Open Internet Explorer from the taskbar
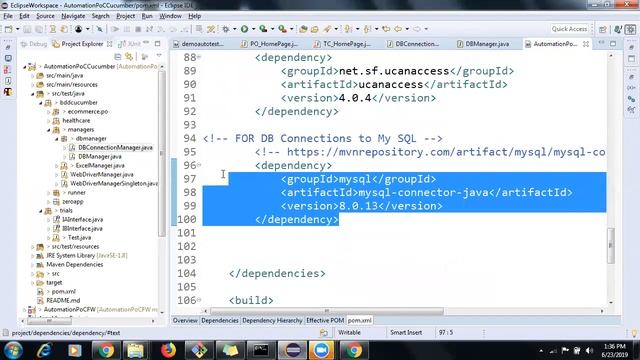This screenshot has width=640, height=360. [44, 351]
